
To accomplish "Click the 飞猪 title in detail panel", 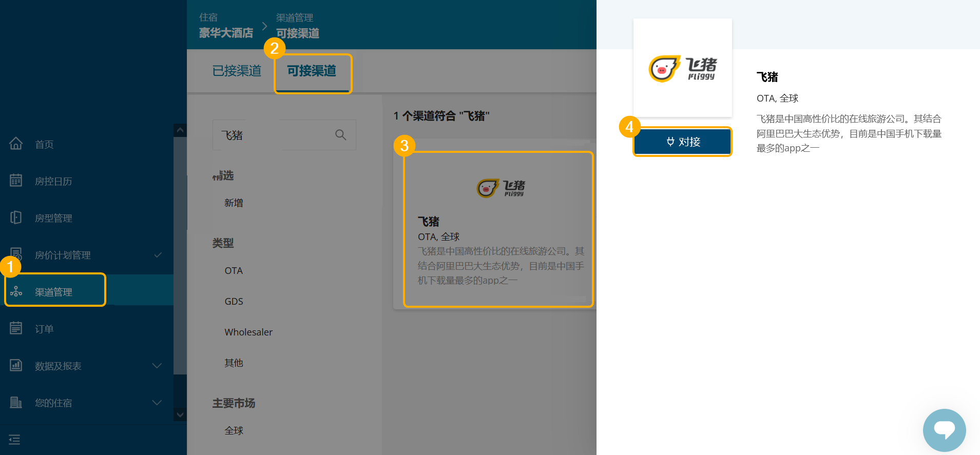I will click(x=767, y=77).
